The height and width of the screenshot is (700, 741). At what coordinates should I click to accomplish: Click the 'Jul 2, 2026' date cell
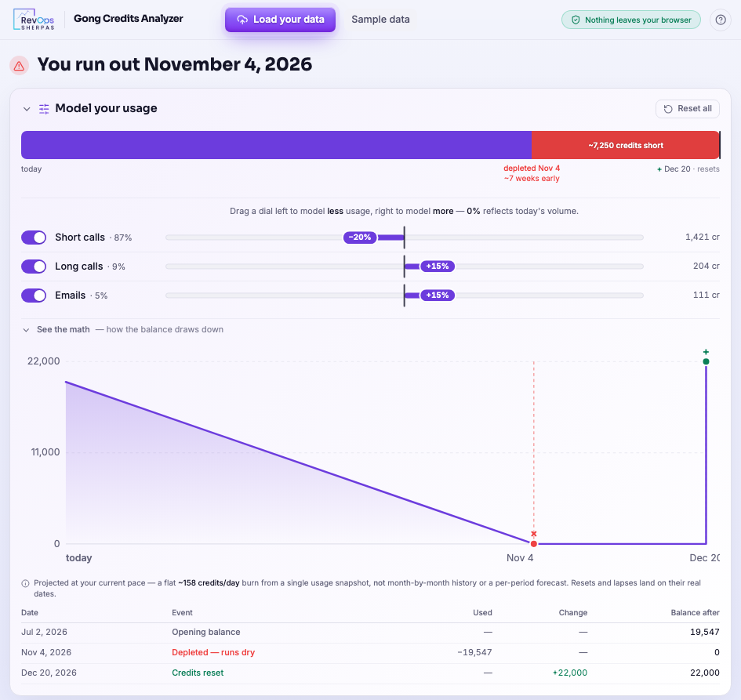44,632
